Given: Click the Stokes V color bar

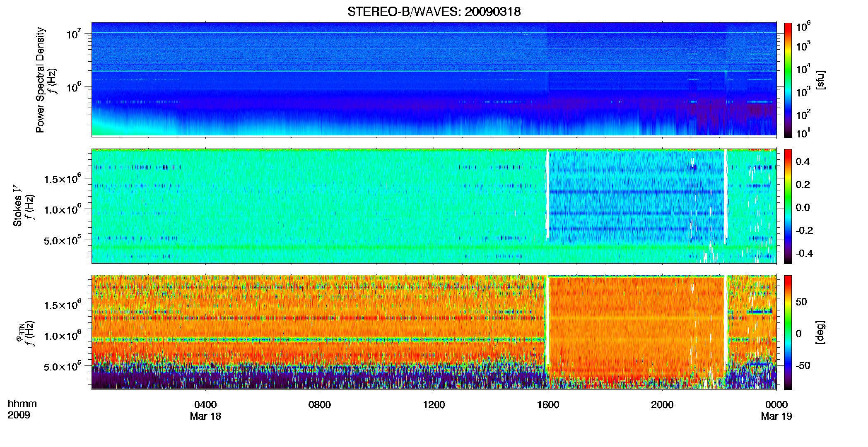Looking at the screenshot, I should [788, 206].
